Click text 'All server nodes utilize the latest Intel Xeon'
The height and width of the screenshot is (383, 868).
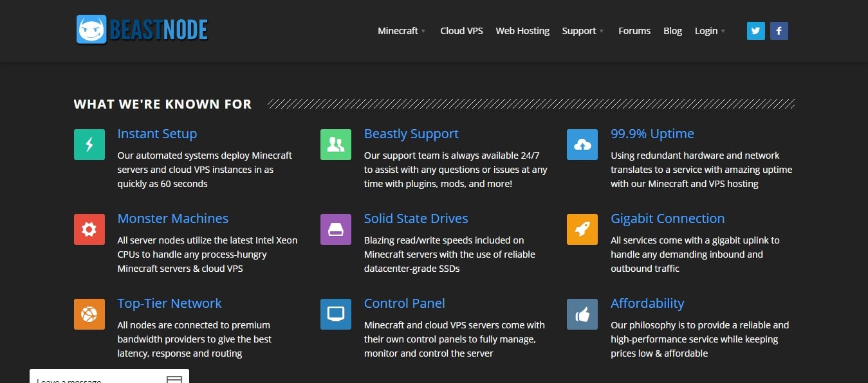coord(207,240)
